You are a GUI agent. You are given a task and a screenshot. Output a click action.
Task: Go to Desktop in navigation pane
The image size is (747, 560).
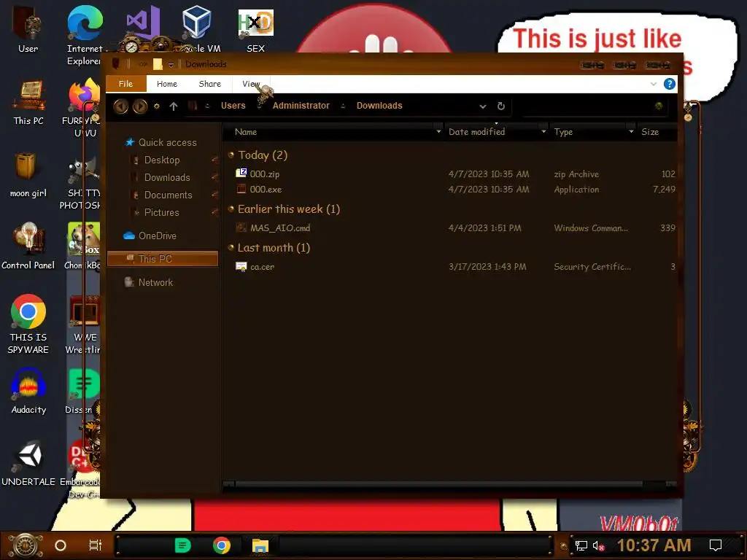tap(162, 160)
